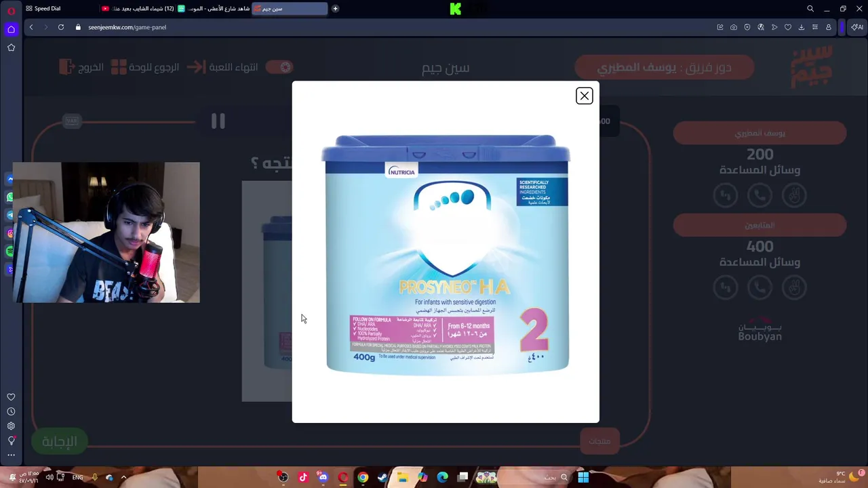Use the left lifeline icon under score 200

click(726, 195)
